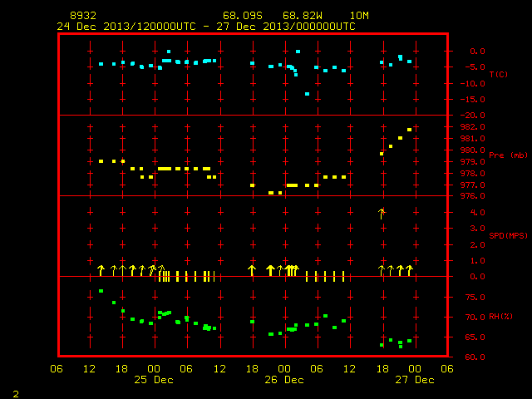Click the cyan temperature point at 0.0 on 26 Dec
The width and height of the screenshot is (532, 399).
tap(298, 52)
